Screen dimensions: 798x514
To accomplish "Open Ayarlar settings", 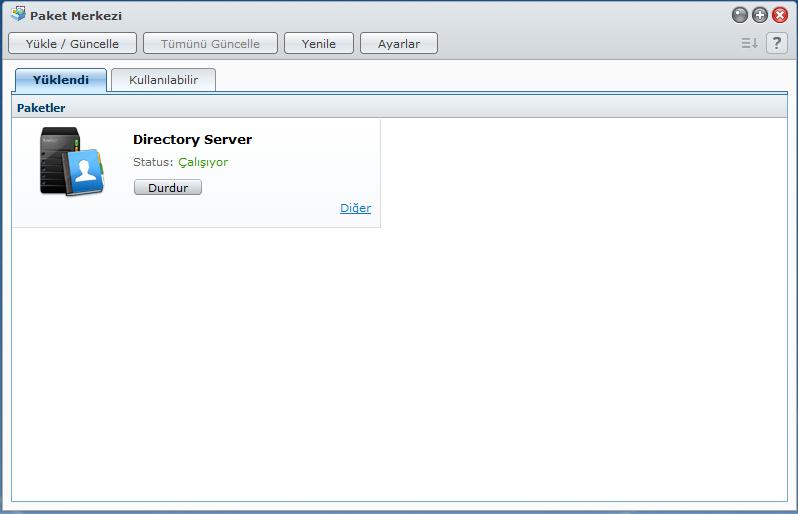I will coord(398,43).
